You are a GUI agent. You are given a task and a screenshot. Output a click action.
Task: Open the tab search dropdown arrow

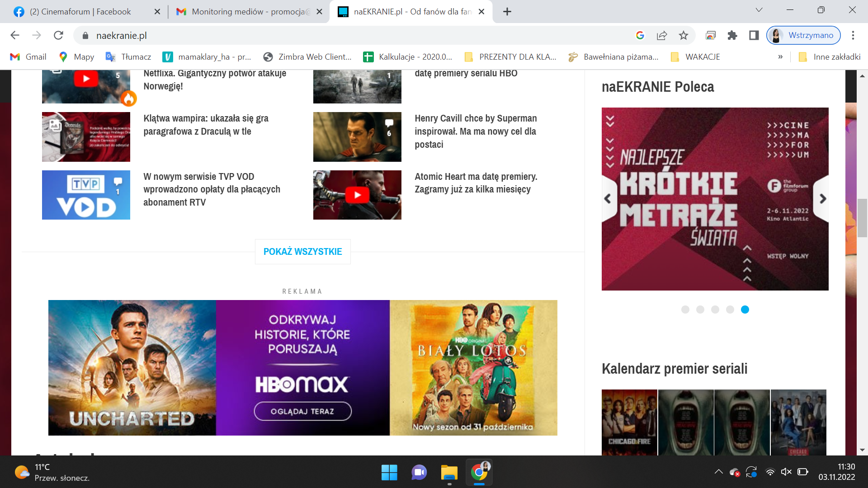(759, 10)
